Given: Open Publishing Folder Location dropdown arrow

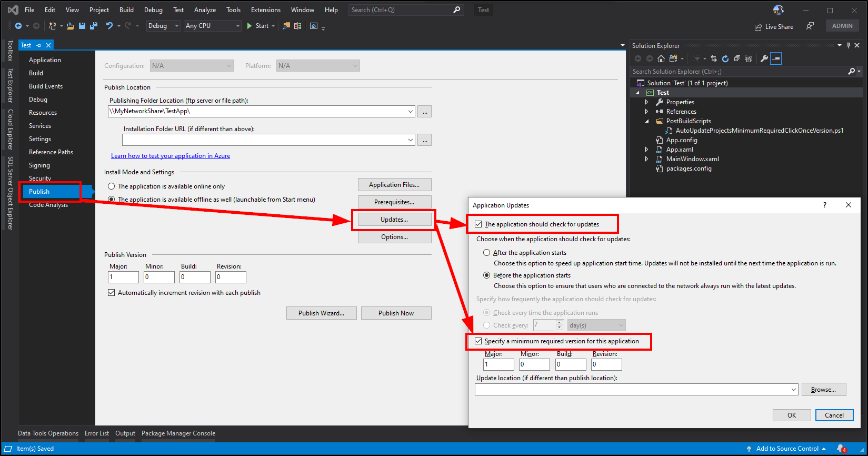Looking at the screenshot, I should coord(411,112).
